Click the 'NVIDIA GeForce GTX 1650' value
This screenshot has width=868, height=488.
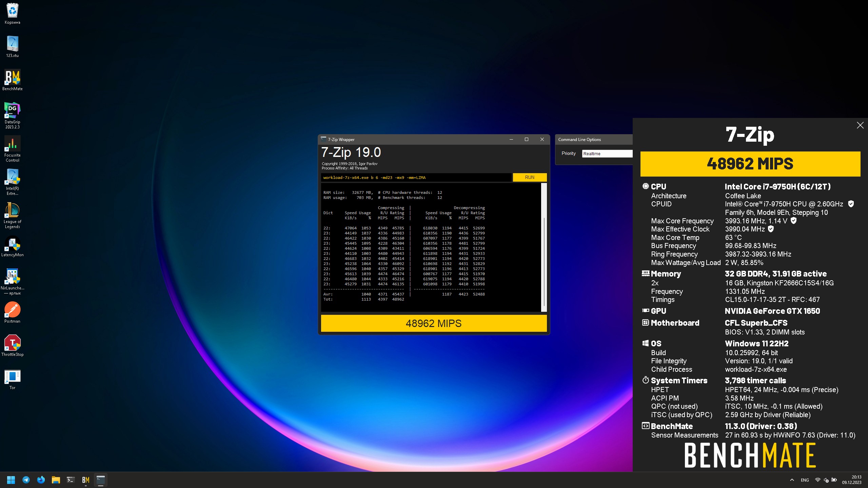(x=772, y=311)
